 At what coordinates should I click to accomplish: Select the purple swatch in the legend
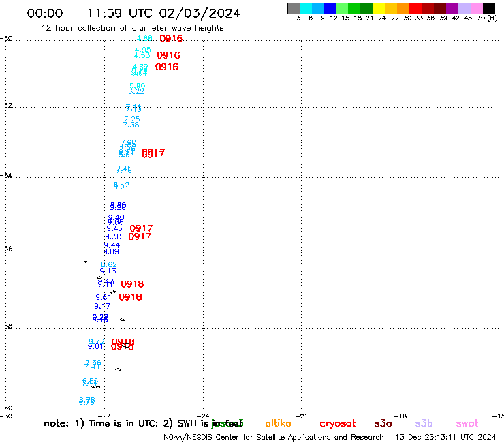[x=452, y=8]
